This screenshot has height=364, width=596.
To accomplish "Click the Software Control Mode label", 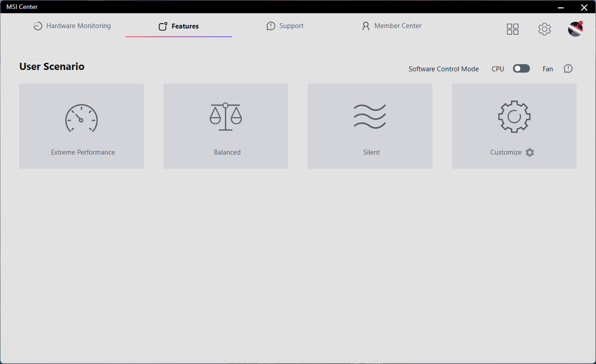I will (444, 69).
